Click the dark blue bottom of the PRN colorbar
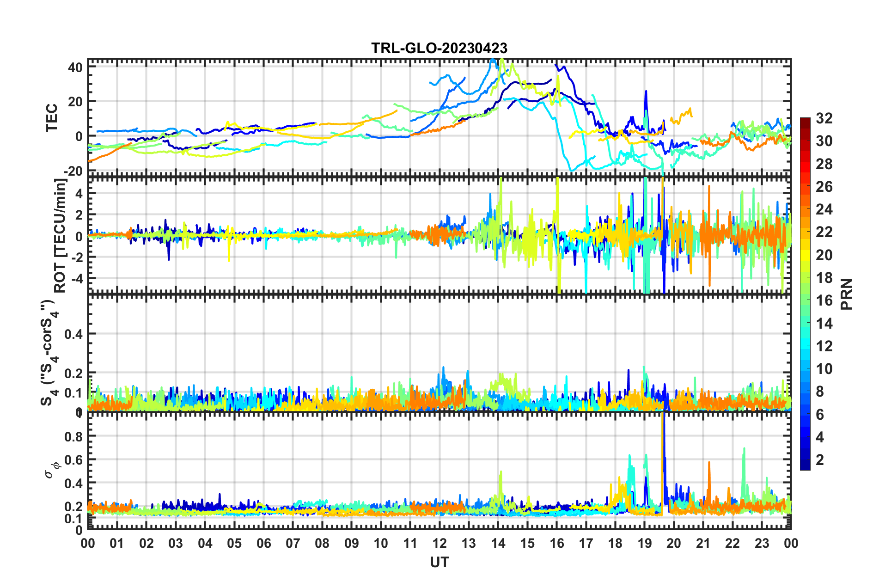This screenshot has width=879, height=588. pyautogui.click(x=805, y=465)
